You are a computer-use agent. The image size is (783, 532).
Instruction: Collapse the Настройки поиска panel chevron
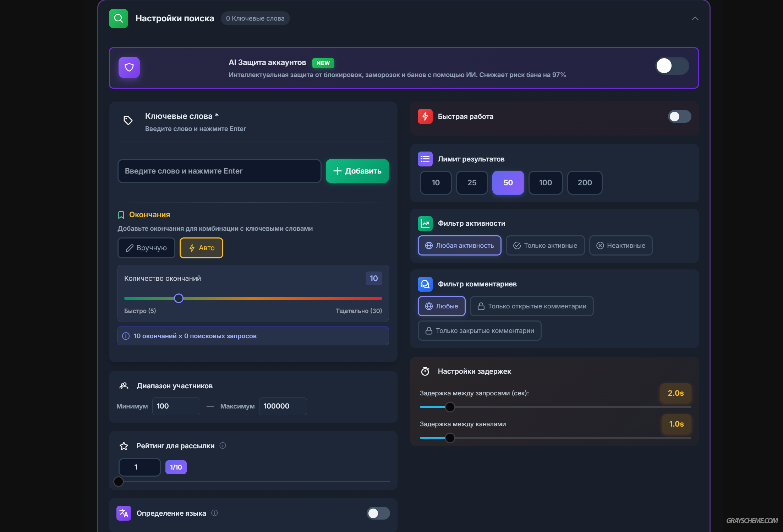(695, 18)
